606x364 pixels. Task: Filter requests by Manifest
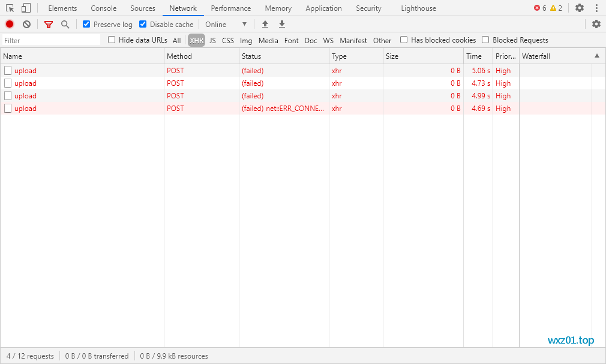coord(353,40)
